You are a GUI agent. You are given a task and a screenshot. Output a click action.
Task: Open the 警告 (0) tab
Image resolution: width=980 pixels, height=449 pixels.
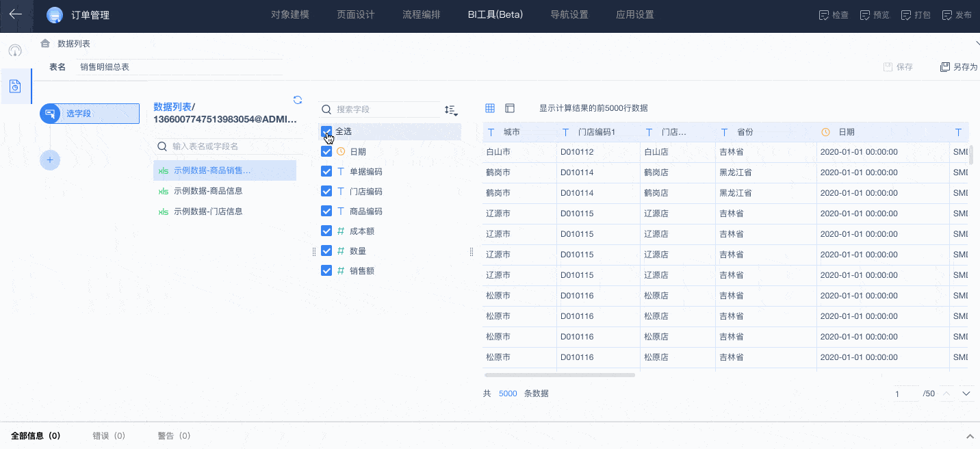174,436
